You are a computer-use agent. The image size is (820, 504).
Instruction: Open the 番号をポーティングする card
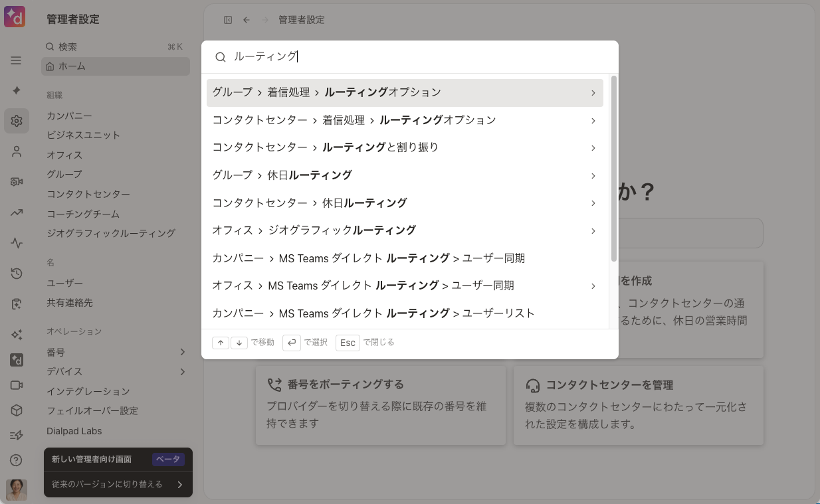click(x=381, y=405)
